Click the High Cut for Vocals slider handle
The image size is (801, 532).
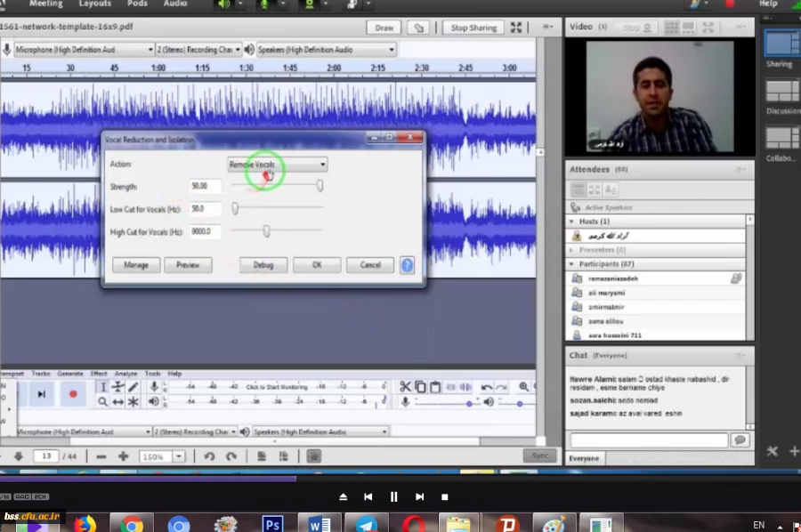pos(266,231)
